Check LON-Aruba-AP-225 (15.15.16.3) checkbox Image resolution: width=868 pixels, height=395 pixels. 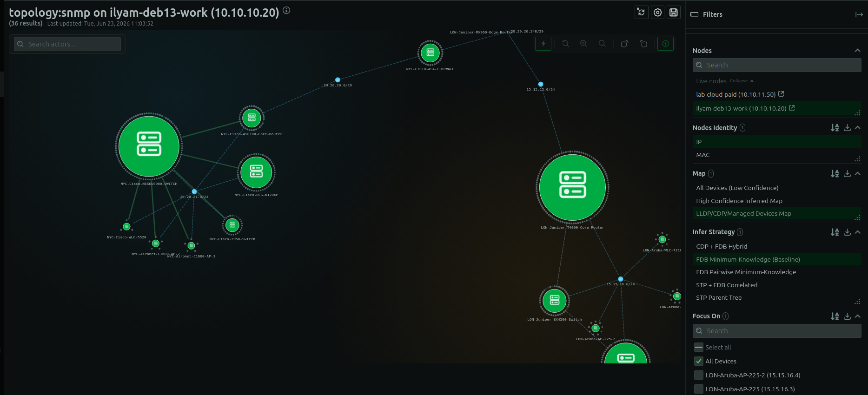point(698,389)
